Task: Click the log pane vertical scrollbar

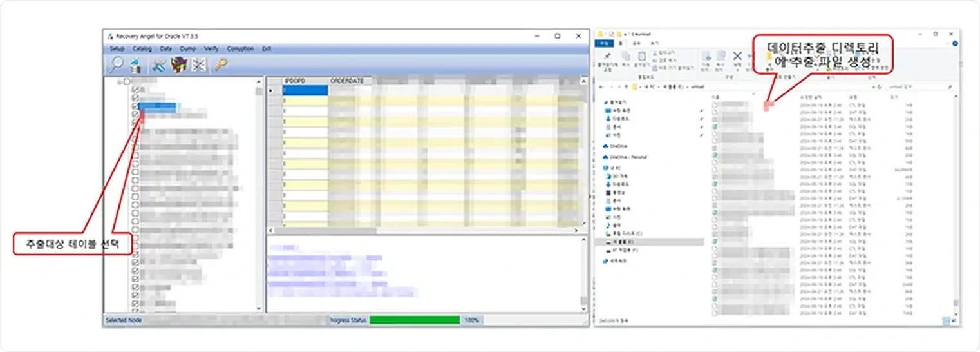Action: click(584, 274)
